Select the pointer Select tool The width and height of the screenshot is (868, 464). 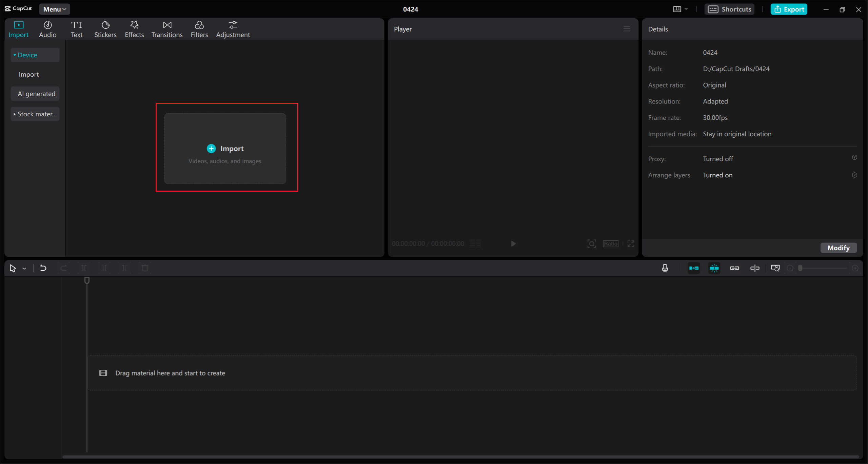[x=13, y=268]
